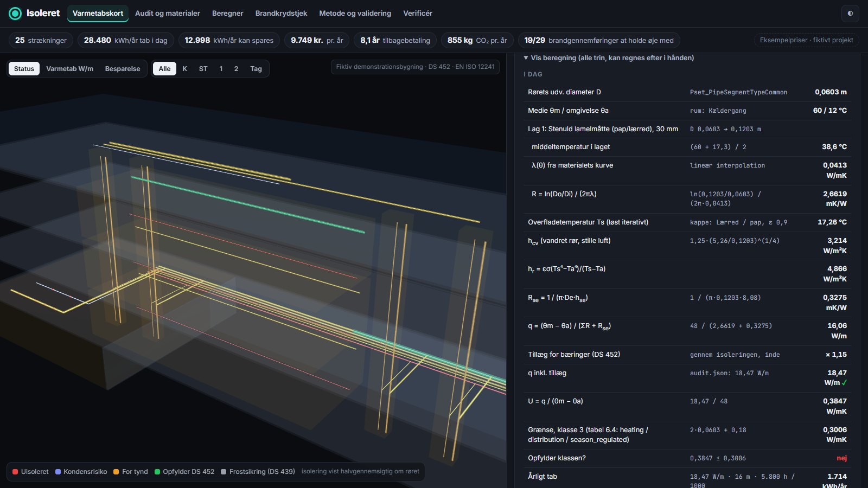Click the Pset_PipeSegmentTypeCommon source text
This screenshot has height=488, width=868.
(738, 92)
